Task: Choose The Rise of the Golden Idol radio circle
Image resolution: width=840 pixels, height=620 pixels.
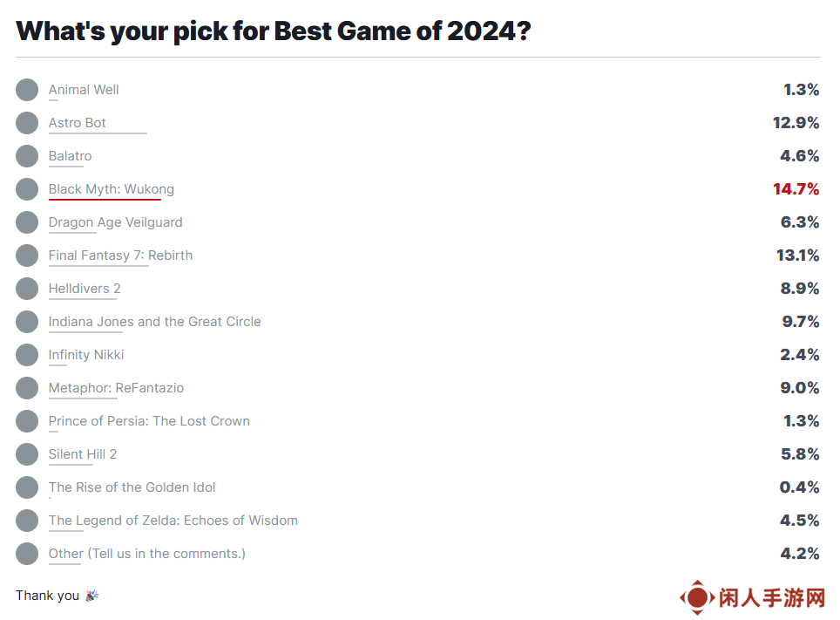Action: pyautogui.click(x=27, y=487)
